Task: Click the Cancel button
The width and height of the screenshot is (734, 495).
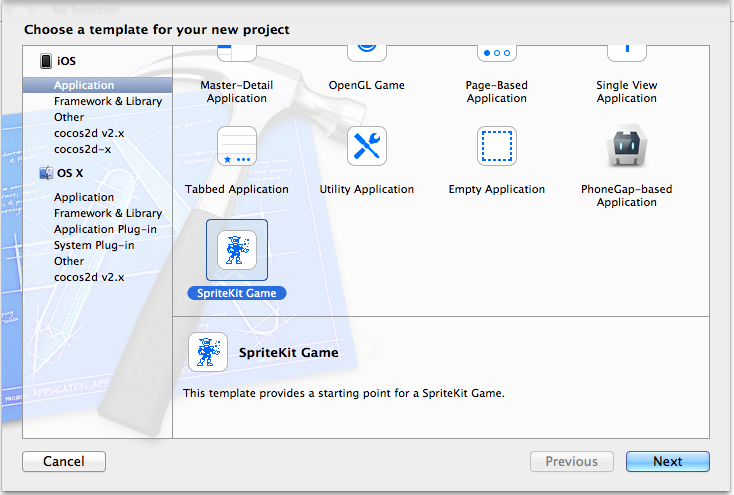Action: pos(64,461)
